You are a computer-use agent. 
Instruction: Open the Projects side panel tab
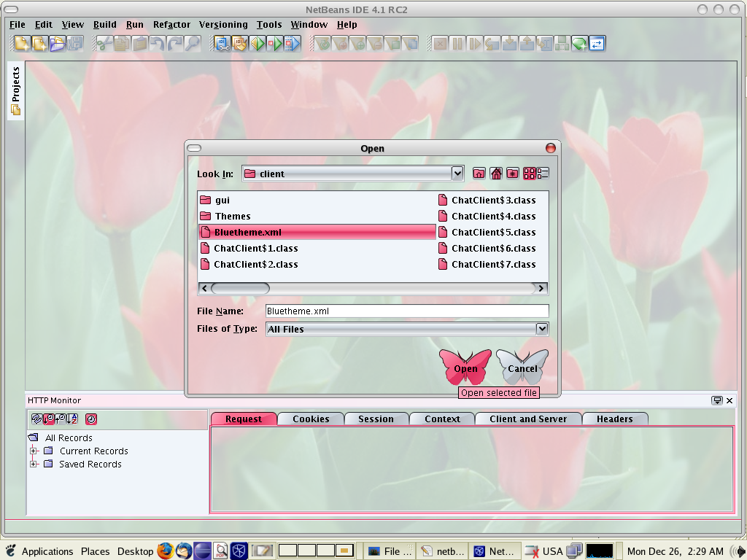[x=16, y=90]
